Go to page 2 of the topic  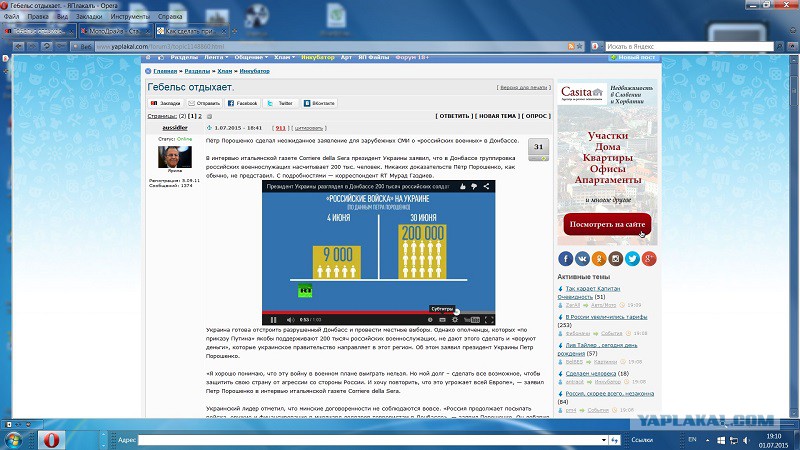click(200, 116)
